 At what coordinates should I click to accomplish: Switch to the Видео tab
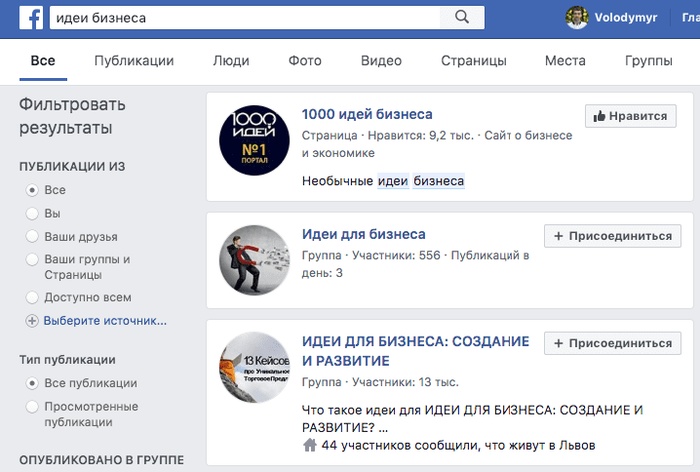(381, 60)
